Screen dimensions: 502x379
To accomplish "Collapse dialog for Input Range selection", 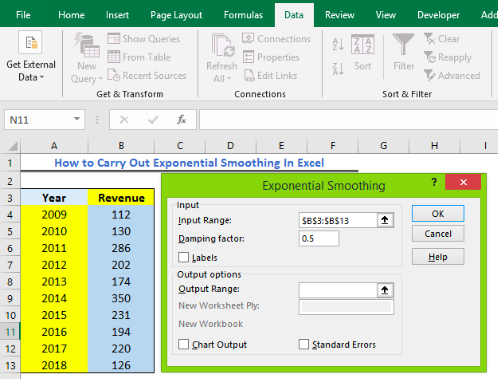I will click(385, 220).
